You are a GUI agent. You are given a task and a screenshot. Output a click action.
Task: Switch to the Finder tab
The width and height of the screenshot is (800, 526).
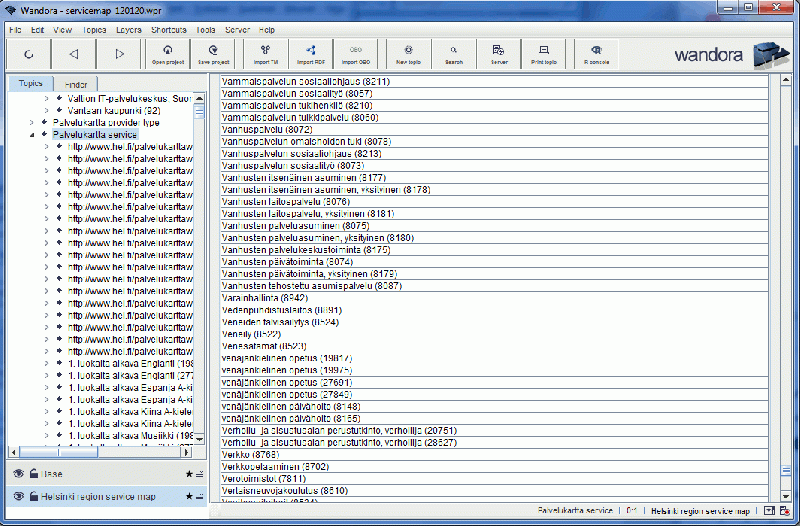pos(76,84)
